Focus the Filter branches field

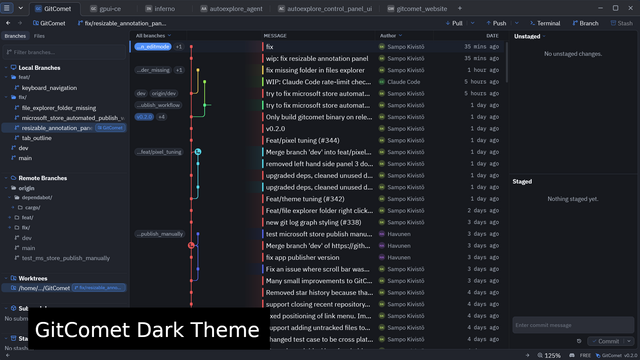coord(64,52)
